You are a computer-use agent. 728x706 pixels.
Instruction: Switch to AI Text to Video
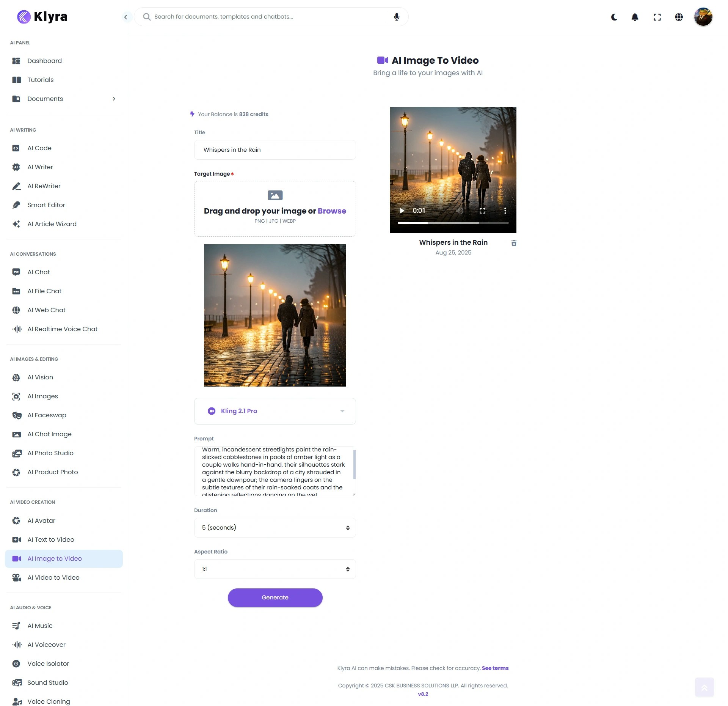50,539
